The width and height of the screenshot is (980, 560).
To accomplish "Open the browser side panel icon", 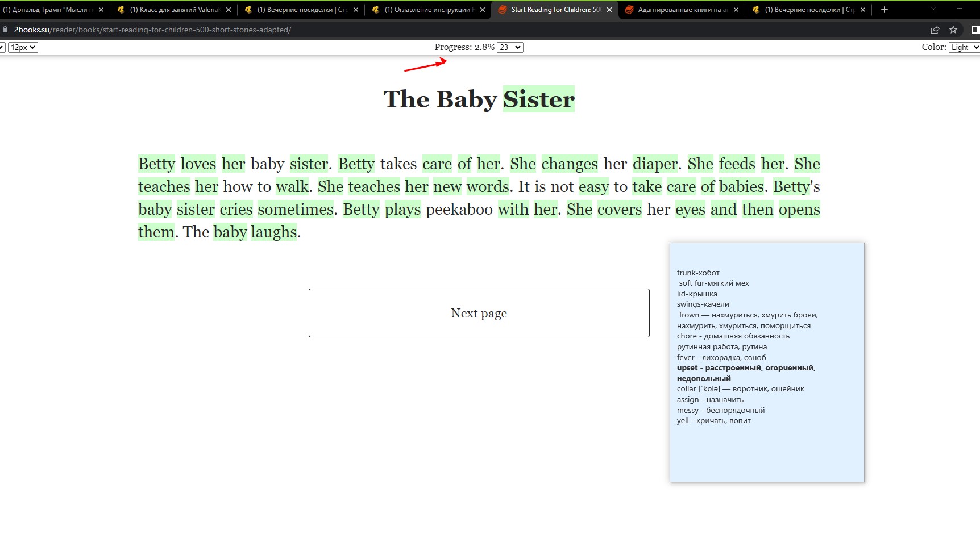I will 975,30.
